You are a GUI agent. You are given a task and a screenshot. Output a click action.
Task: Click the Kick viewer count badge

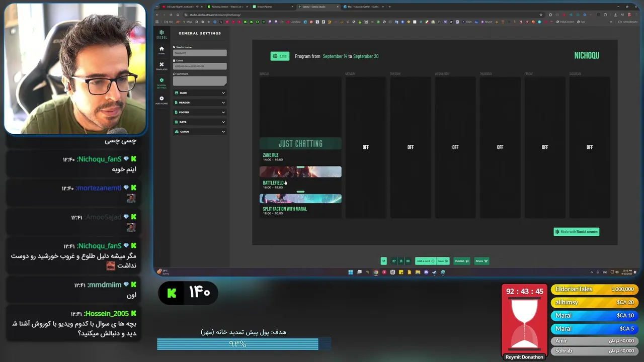[x=188, y=293]
